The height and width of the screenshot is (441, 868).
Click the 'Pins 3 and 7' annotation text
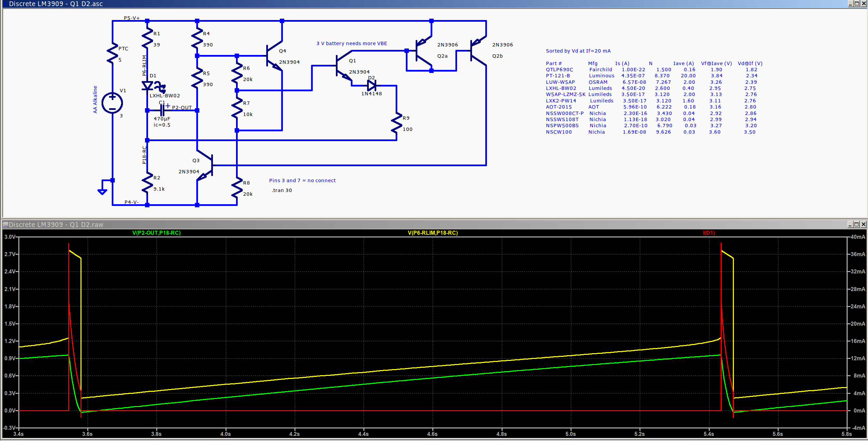click(x=302, y=180)
